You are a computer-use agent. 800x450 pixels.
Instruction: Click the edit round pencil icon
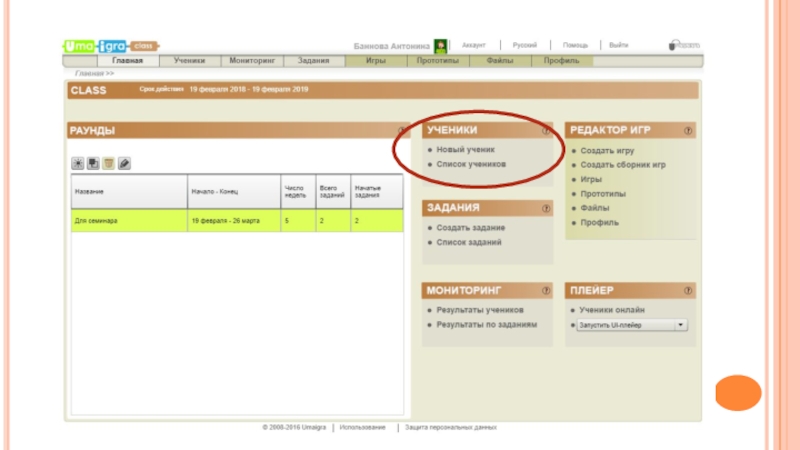click(x=124, y=163)
